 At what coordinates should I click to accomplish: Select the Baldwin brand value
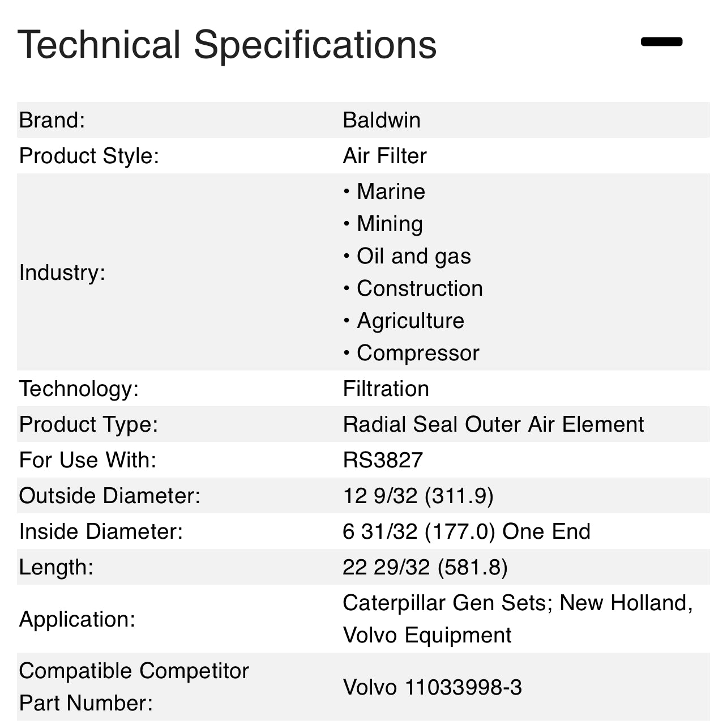382,120
